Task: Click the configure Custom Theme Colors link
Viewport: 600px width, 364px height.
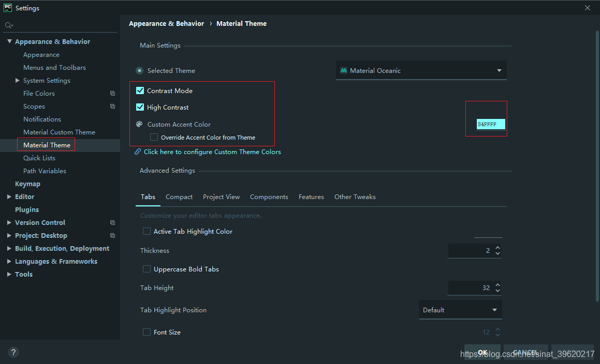Action: coord(212,152)
